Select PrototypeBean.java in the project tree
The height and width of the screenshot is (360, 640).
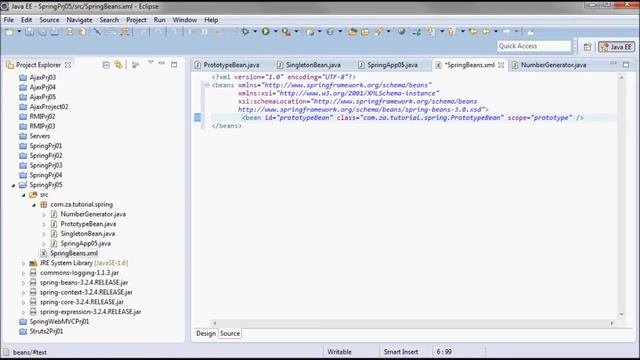coord(88,224)
